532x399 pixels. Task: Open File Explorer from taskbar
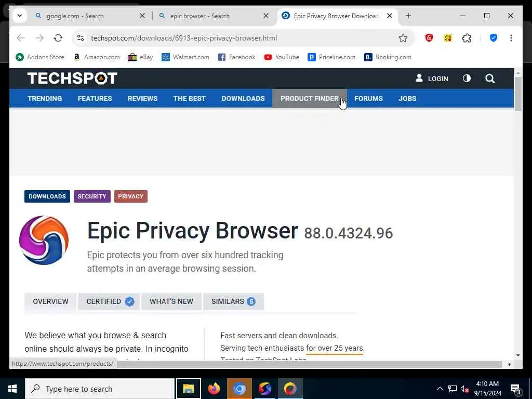[188, 389]
